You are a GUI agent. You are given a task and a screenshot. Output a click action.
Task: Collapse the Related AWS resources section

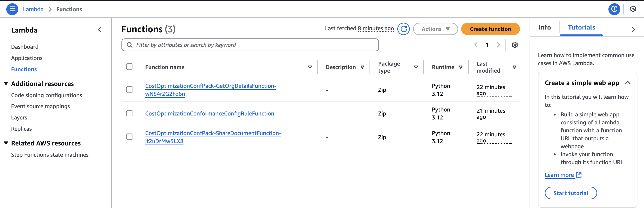[6, 143]
